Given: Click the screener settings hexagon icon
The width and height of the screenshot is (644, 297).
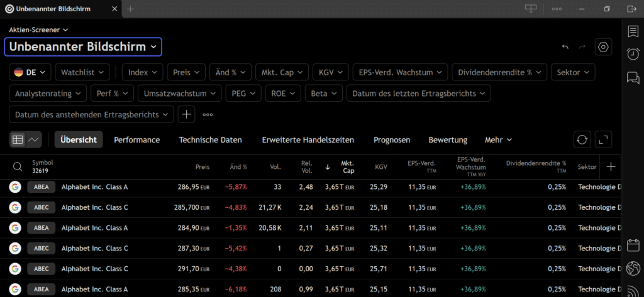Looking at the screenshot, I should click(603, 46).
